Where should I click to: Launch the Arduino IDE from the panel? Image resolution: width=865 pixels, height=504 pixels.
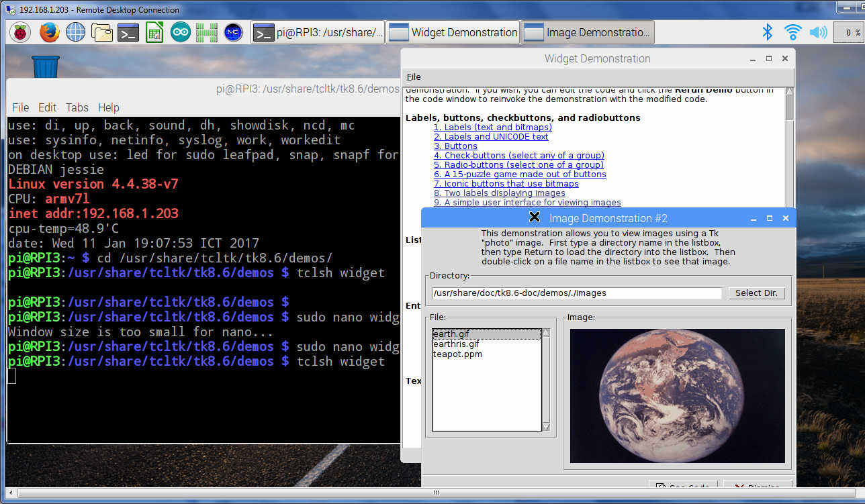(180, 32)
